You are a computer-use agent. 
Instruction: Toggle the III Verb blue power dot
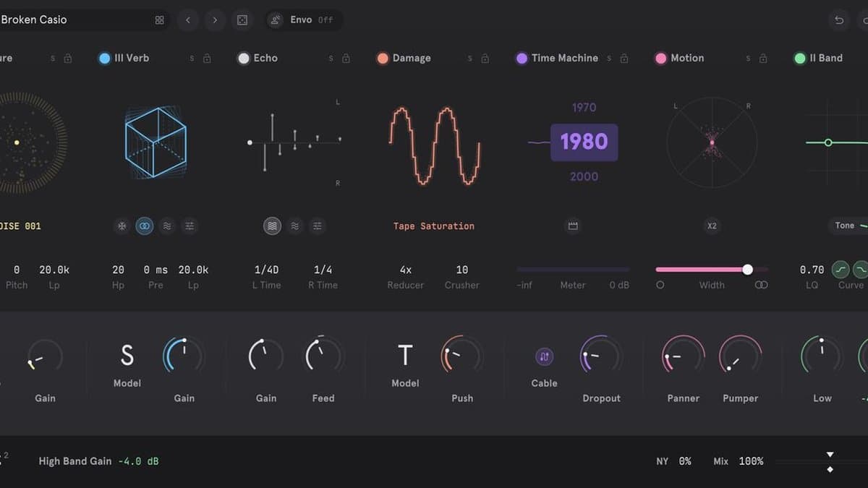[x=105, y=59]
